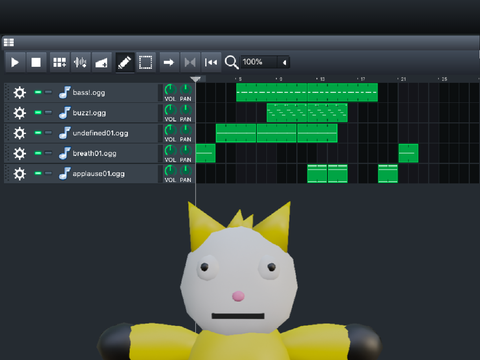Mute the applause01.ogg track
The height and width of the screenshot is (360, 480).
[x=38, y=173]
